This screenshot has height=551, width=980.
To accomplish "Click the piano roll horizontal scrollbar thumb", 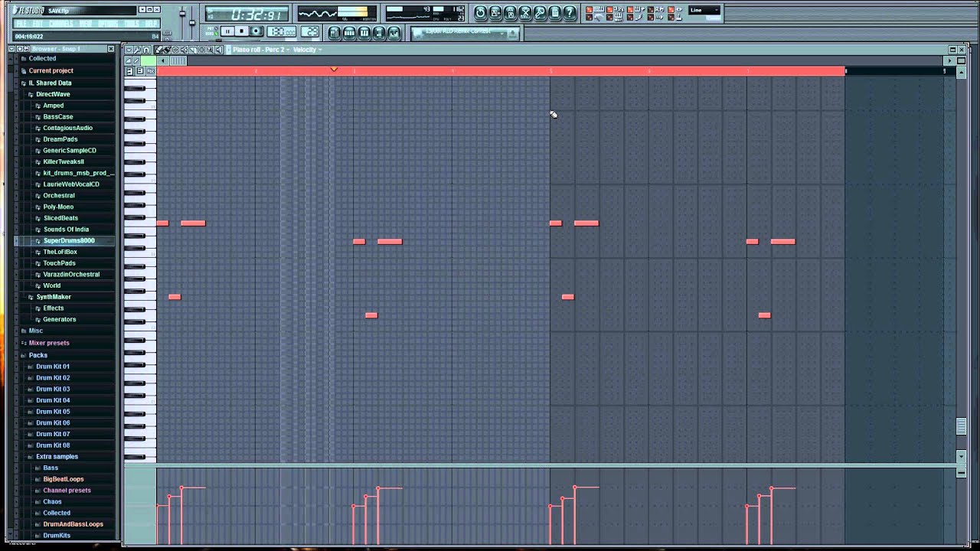I will (x=178, y=60).
